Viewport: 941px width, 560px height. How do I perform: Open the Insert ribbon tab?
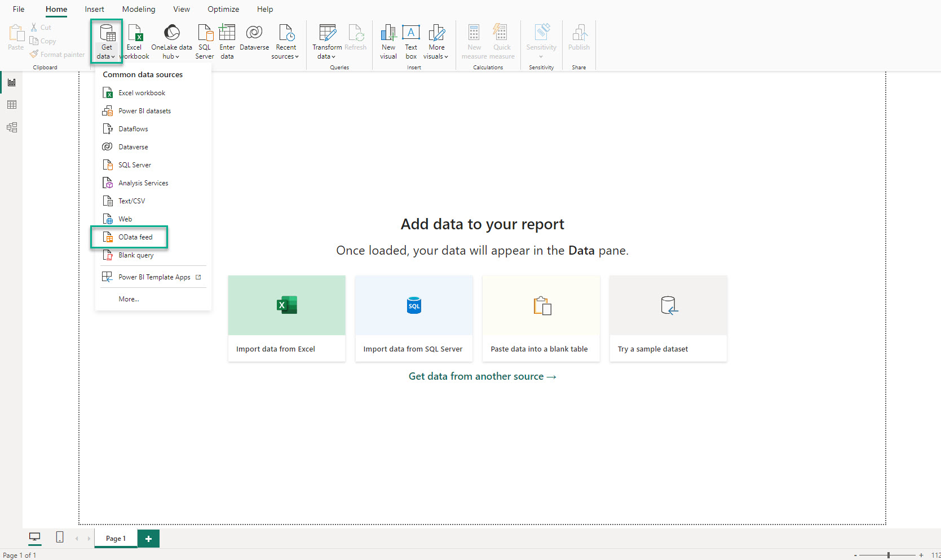(x=94, y=9)
